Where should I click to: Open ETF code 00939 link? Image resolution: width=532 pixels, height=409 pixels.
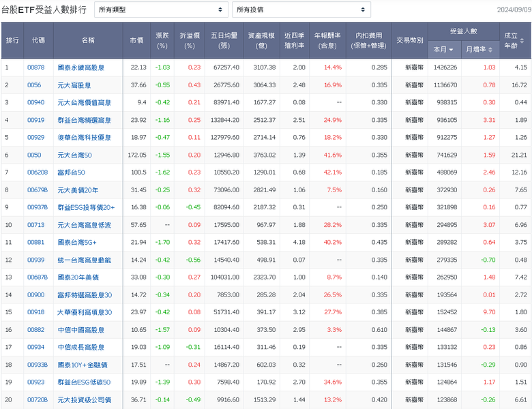point(35,260)
